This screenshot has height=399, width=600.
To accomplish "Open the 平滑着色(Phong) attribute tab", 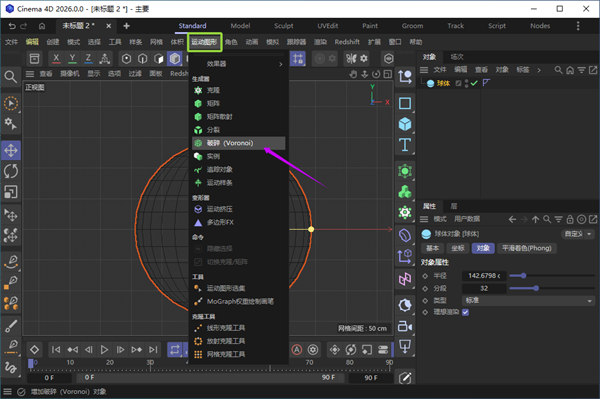I will [x=527, y=248].
